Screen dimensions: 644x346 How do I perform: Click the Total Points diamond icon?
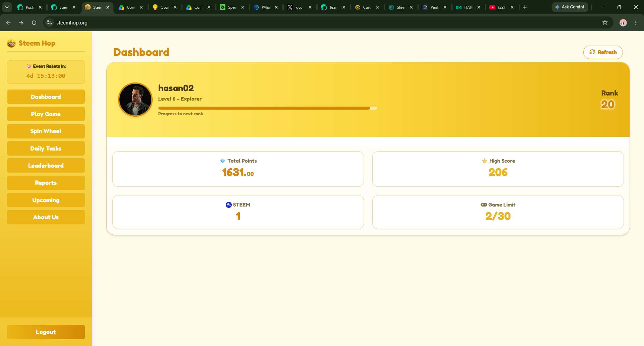pos(223,161)
